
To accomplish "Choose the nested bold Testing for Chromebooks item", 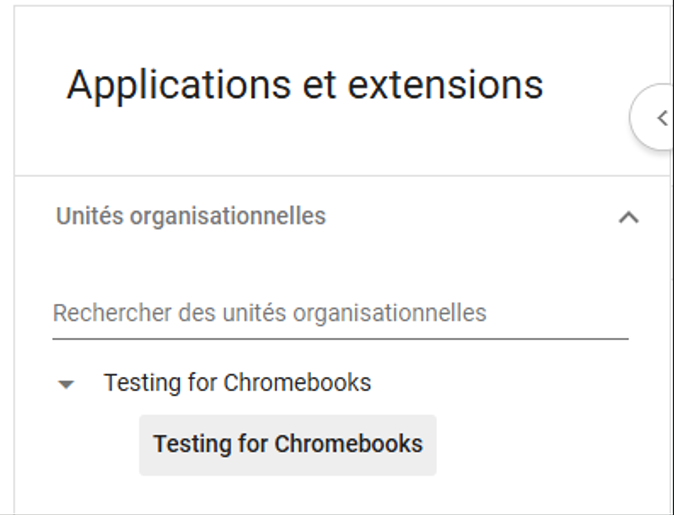I will [288, 445].
